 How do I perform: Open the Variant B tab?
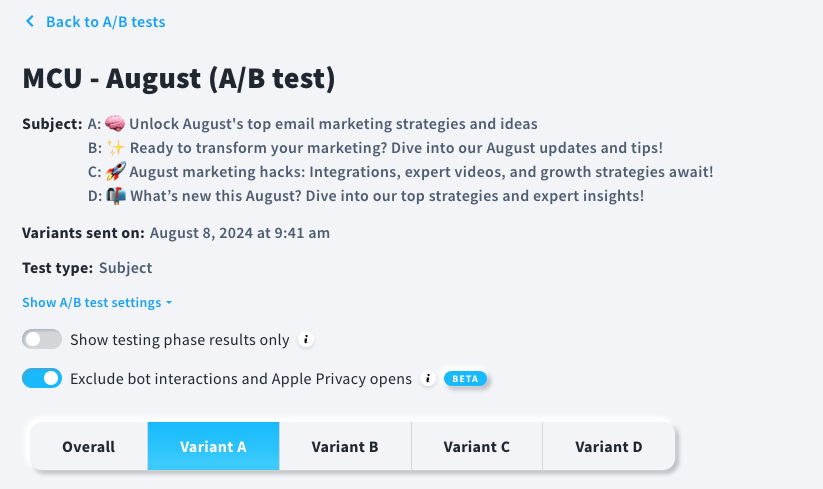[345, 447]
